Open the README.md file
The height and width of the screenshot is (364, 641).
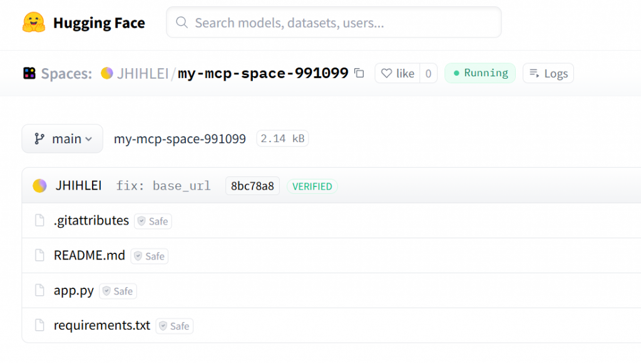[90, 255]
